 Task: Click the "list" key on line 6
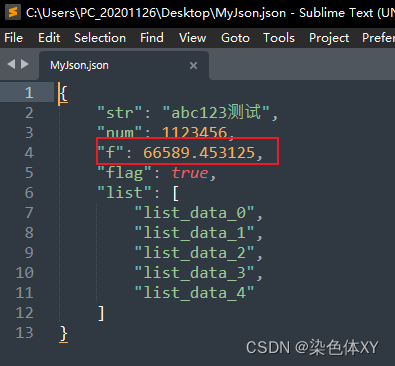click(124, 193)
